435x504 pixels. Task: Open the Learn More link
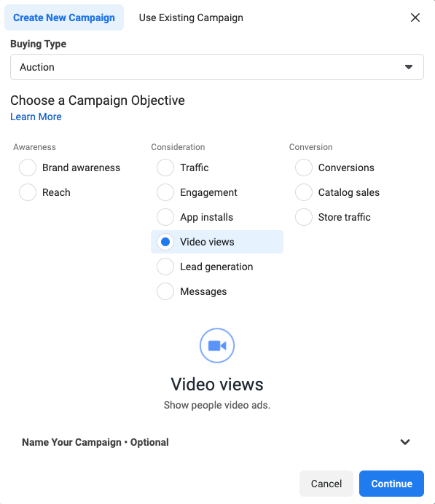[36, 117]
